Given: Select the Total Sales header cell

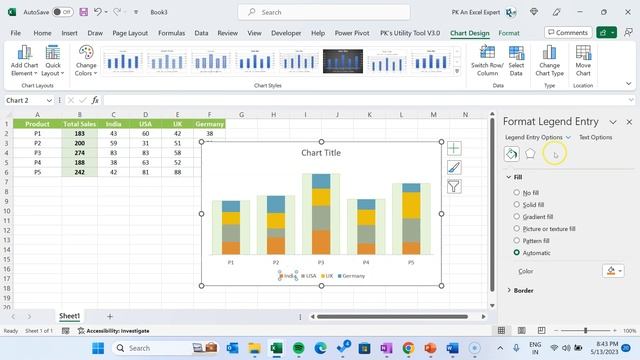Looking at the screenshot, I should click(x=80, y=124).
